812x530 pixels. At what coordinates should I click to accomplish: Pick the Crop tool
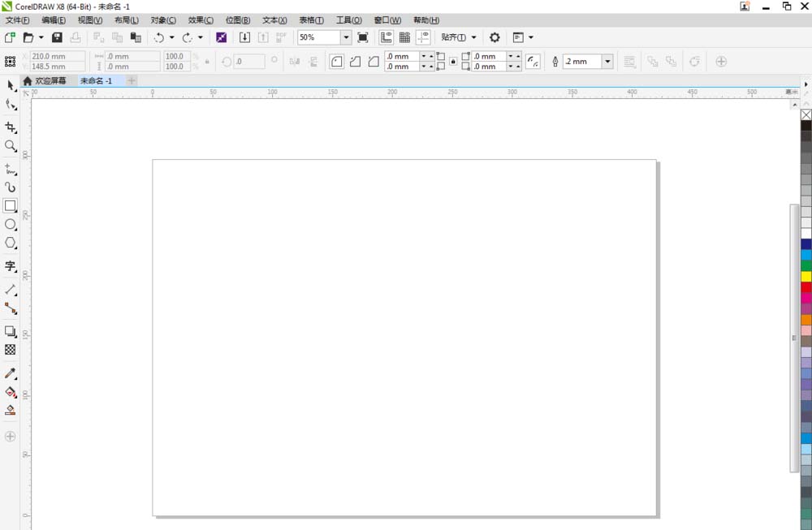(11, 127)
